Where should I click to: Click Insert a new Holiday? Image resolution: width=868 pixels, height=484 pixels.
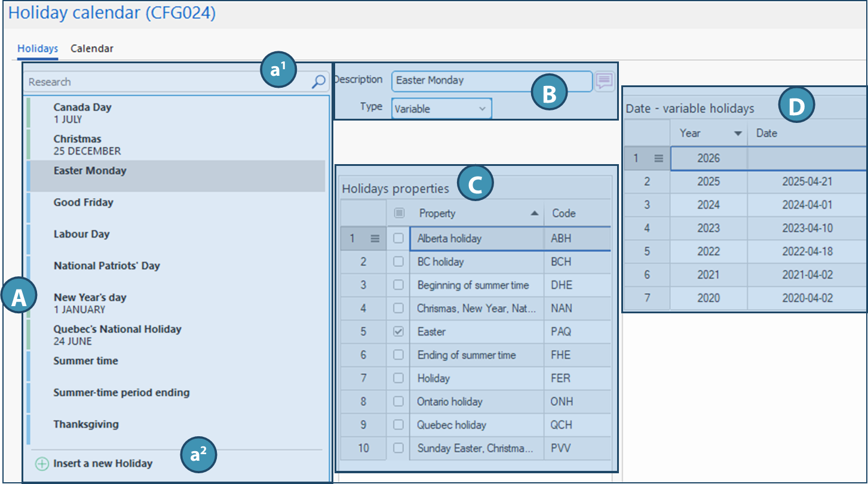click(103, 463)
